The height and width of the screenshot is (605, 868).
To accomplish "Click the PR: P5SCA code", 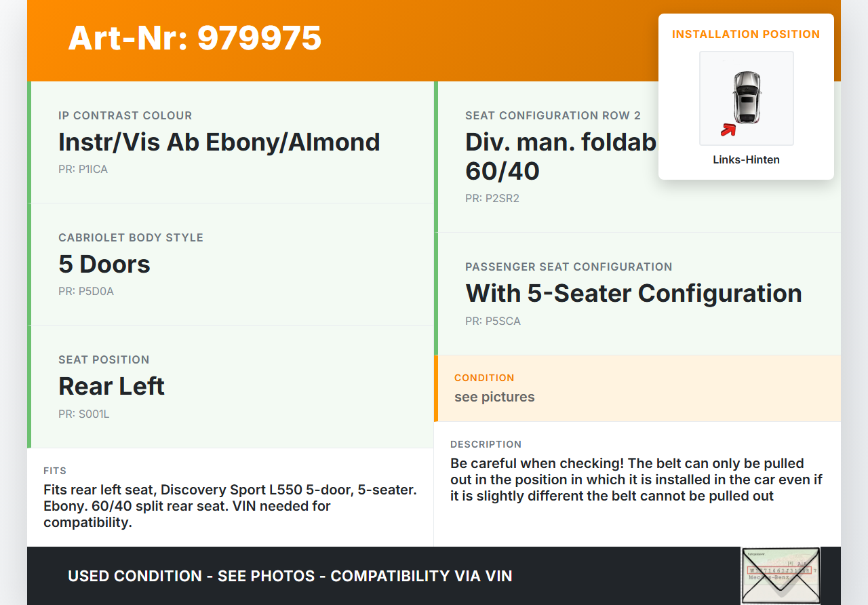I will [493, 321].
